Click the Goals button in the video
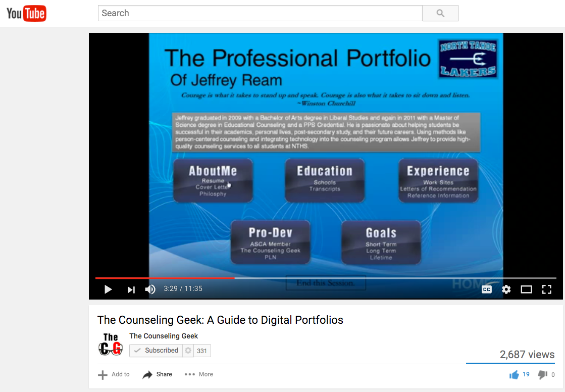This screenshot has height=392, width=565. click(381, 242)
